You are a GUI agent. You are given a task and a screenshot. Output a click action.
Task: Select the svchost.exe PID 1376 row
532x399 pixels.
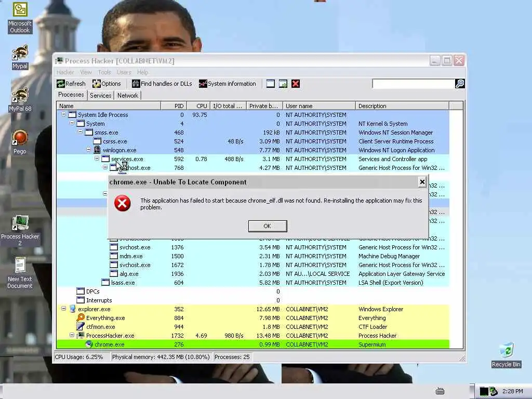(x=253, y=247)
